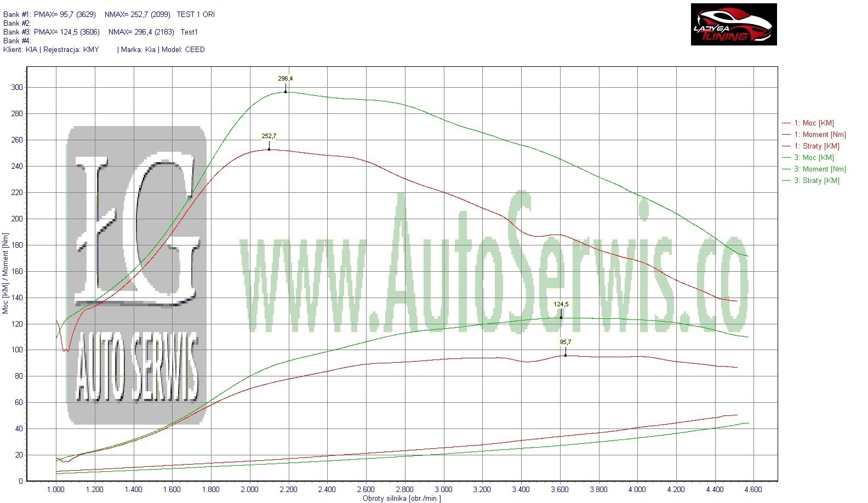Select the 252,7 peak torque marker

(x=269, y=136)
